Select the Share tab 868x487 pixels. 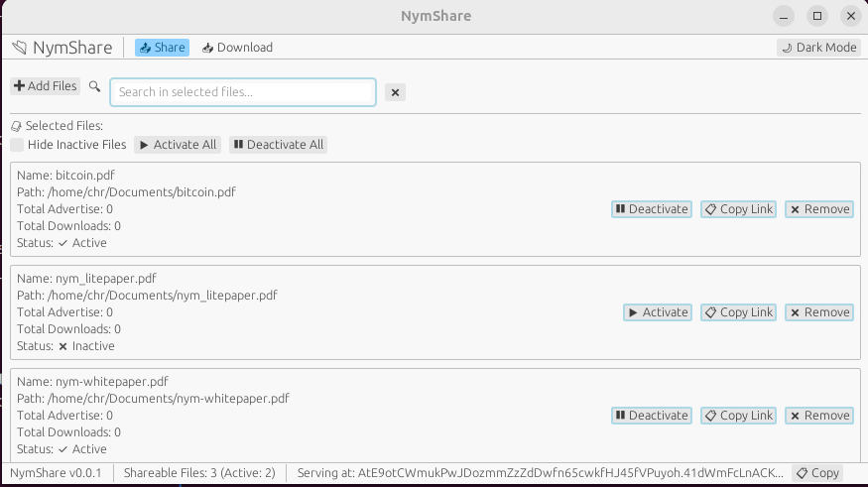[x=161, y=48]
